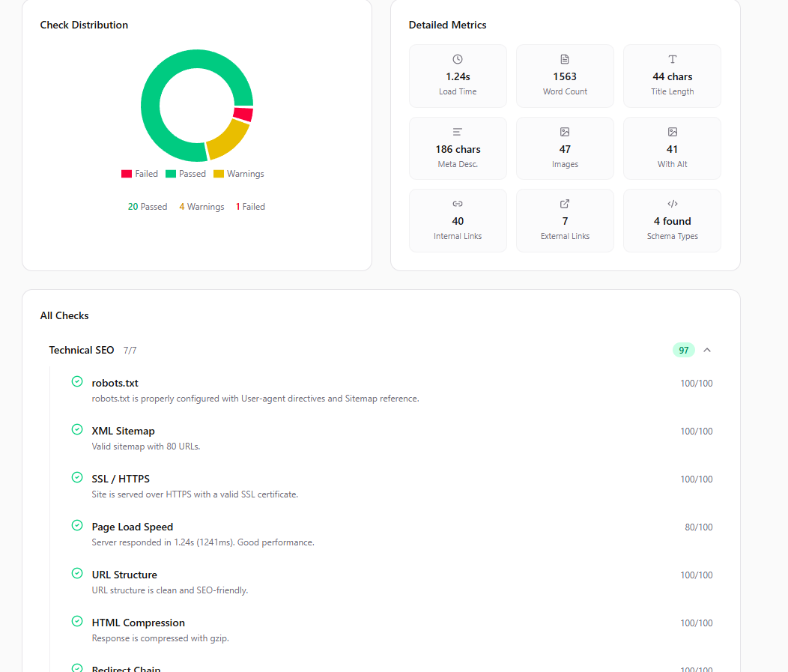788x672 pixels.
Task: Select the HTML Compression check title
Action: click(139, 623)
